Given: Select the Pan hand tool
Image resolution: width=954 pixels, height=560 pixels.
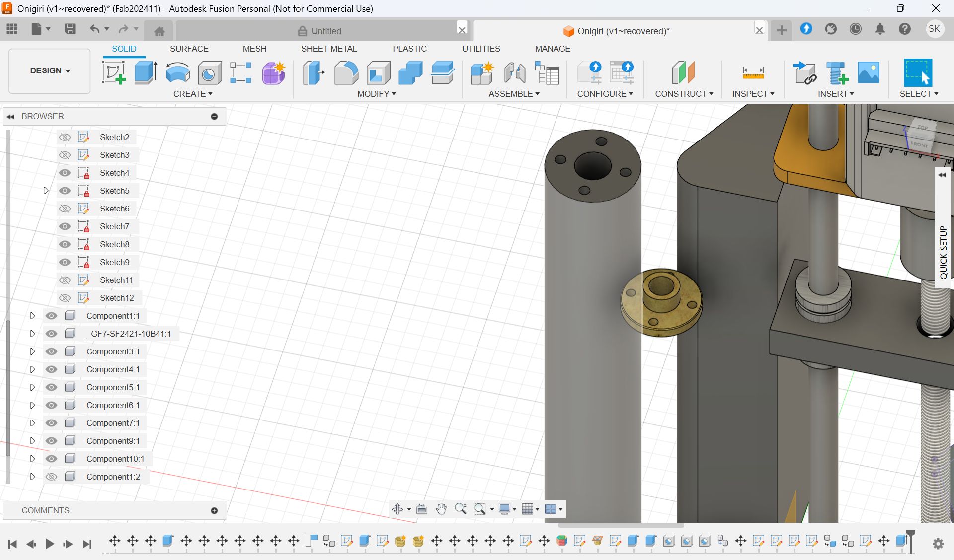Looking at the screenshot, I should (x=441, y=509).
